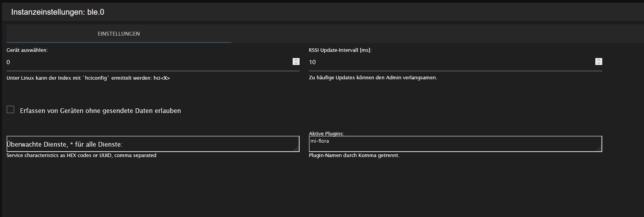Screen dimensions: 644x217
Task: Increment the RSSI Update-Intervall value
Action: coord(599,60)
